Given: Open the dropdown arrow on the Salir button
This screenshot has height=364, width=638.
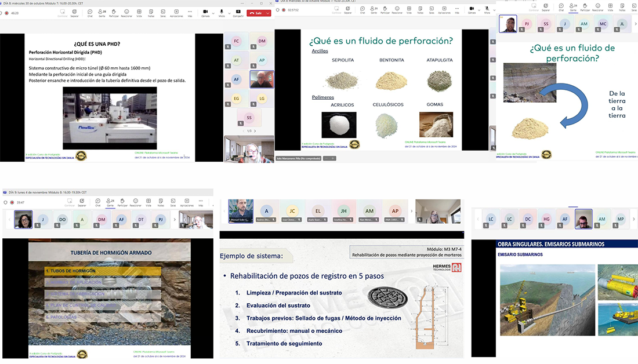Looking at the screenshot, I should coord(268,13).
